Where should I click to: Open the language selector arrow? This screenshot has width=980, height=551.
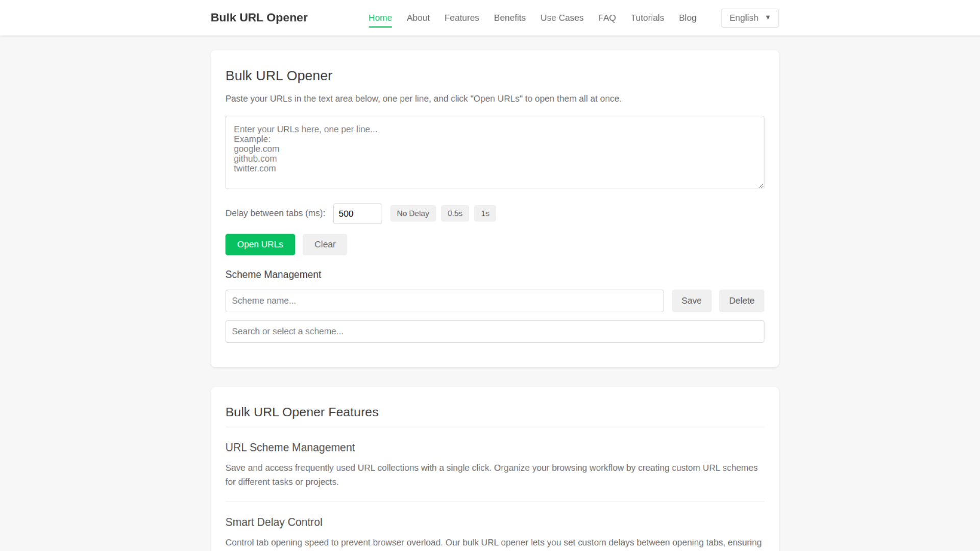(769, 18)
